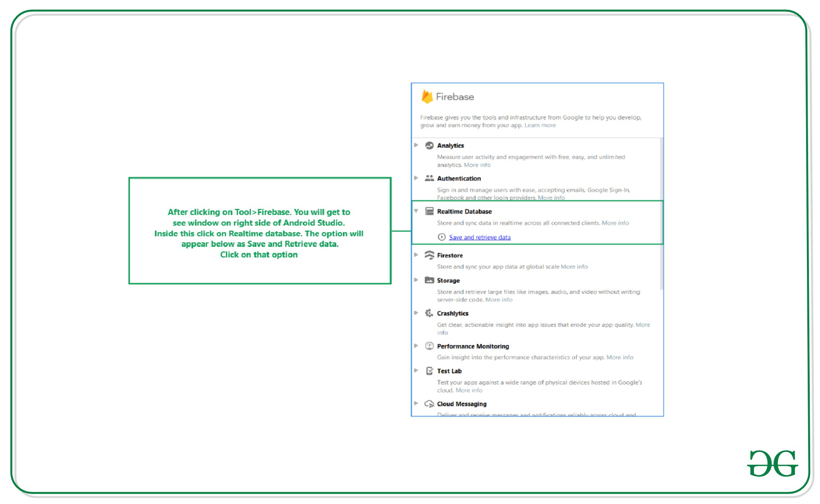Click the Storage folder image icon
This screenshot has width=820, height=504.
point(429,280)
